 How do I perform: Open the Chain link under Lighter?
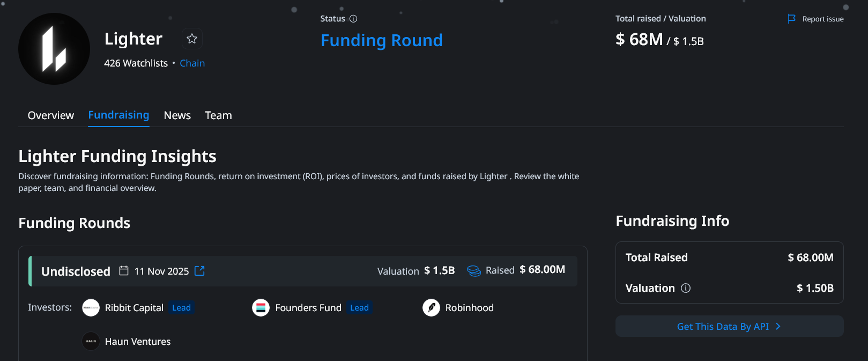[192, 63]
